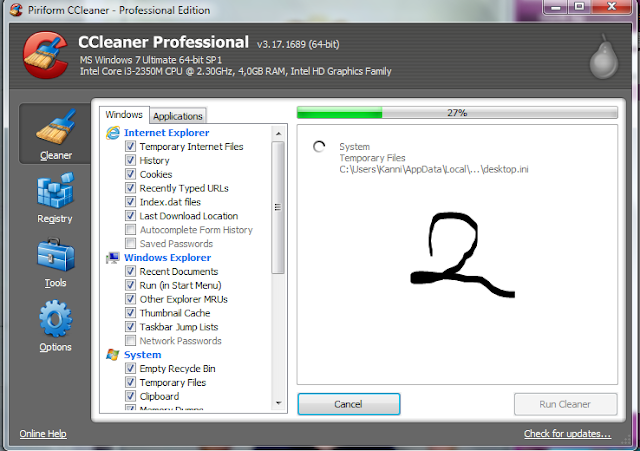Maximize the CCleaner window
This screenshot has height=451, width=640.
coord(579,7)
